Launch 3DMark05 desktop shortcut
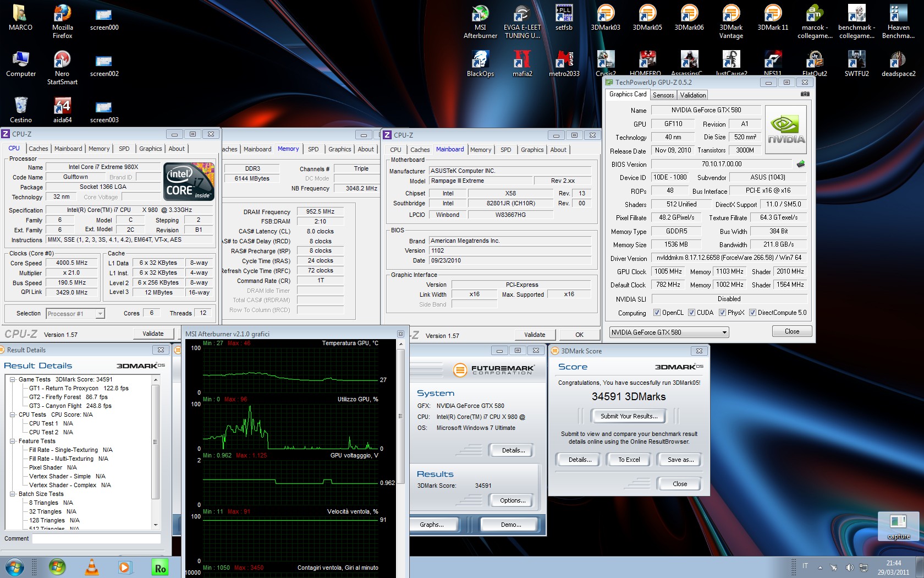 647,17
